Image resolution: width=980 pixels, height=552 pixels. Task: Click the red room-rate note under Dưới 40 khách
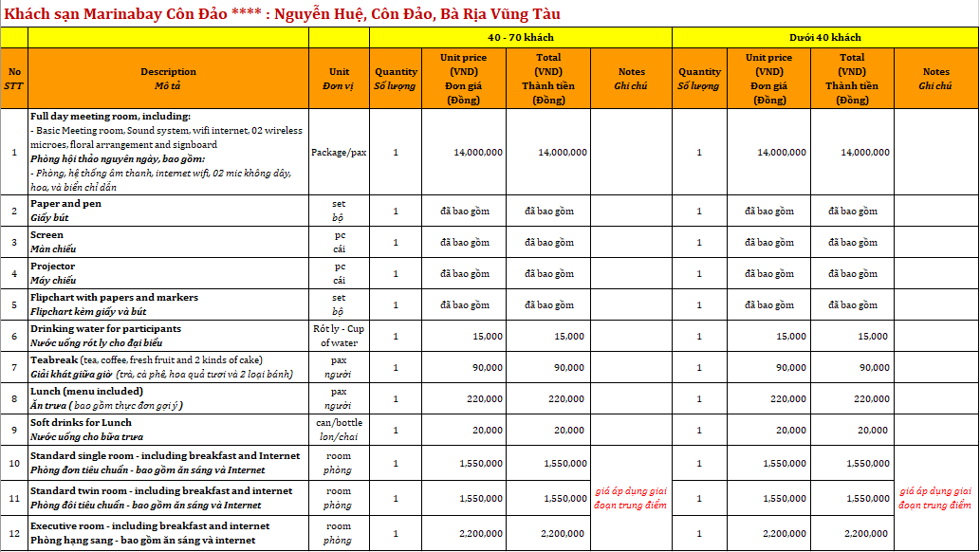(936, 498)
